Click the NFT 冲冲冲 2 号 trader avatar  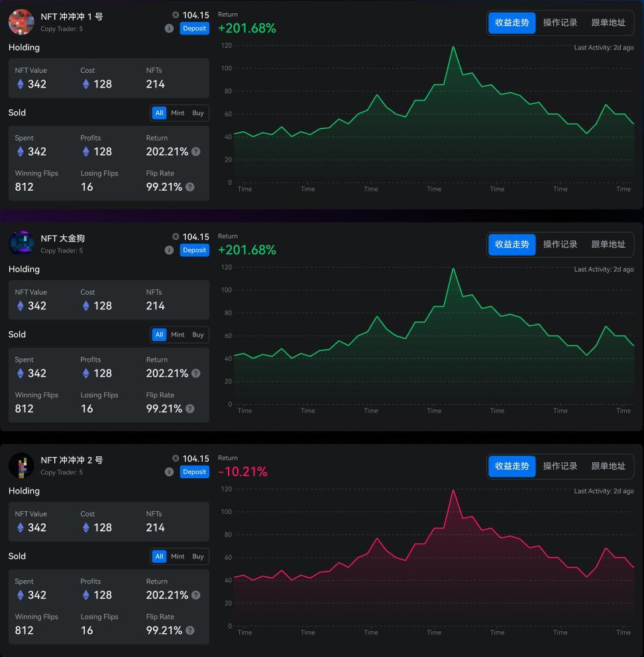click(x=21, y=465)
